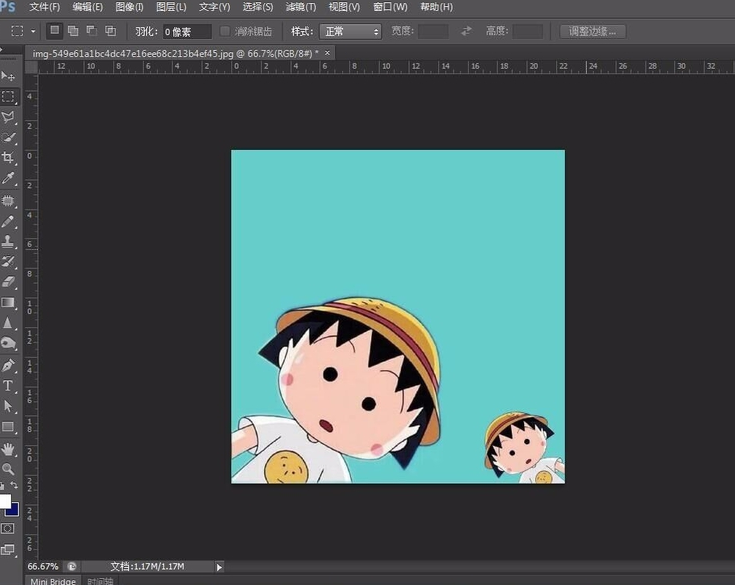Select the Gradient tool

pos(8,303)
